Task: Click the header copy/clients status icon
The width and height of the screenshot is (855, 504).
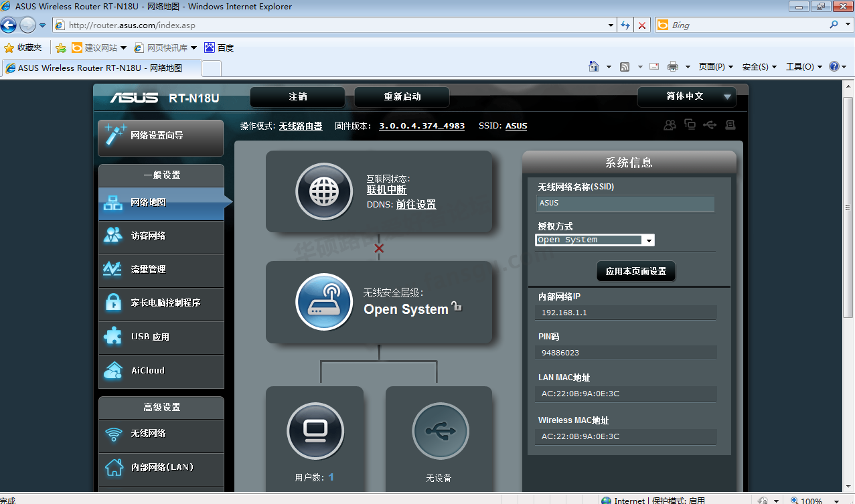Action: (x=690, y=124)
